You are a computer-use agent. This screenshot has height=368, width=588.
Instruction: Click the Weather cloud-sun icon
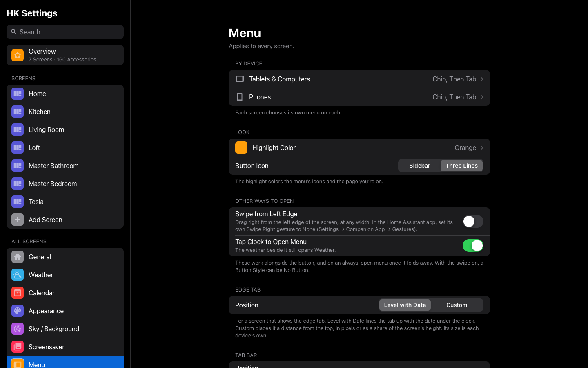point(18,275)
